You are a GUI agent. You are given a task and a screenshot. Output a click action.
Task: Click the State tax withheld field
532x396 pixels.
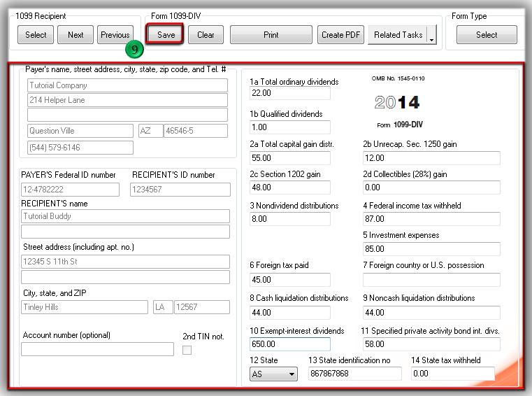(x=452, y=374)
